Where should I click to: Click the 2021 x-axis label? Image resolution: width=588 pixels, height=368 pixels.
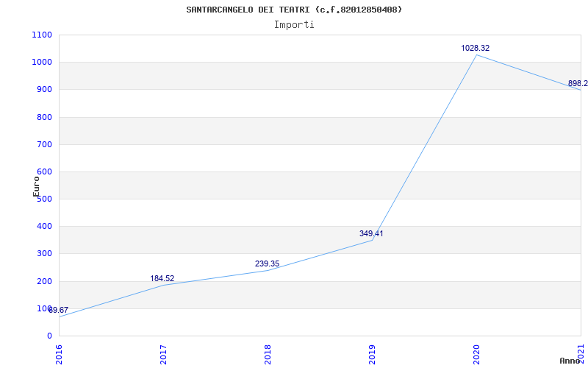[x=581, y=355]
